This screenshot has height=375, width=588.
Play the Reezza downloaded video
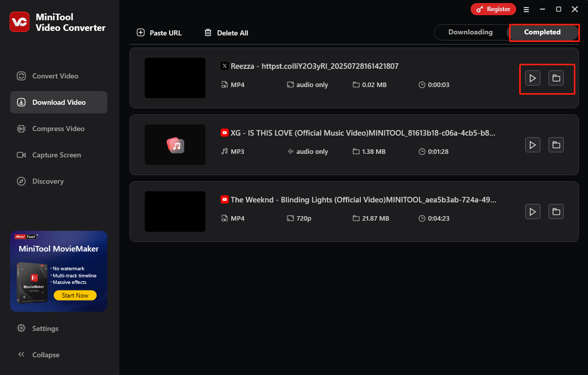pos(532,78)
